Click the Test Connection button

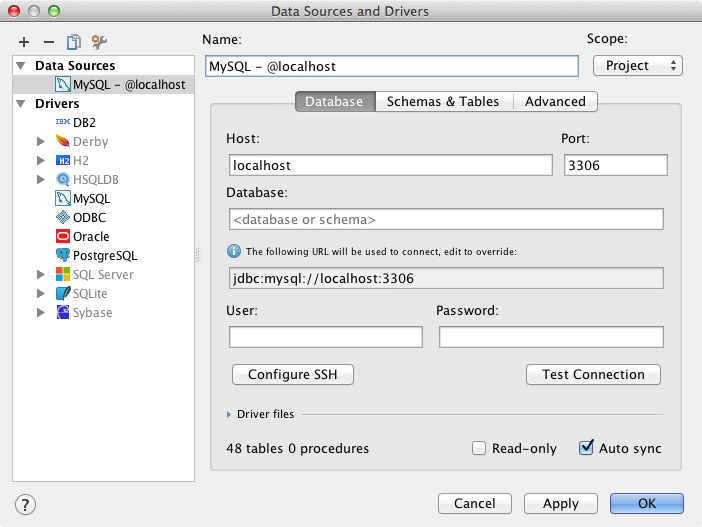(x=593, y=374)
